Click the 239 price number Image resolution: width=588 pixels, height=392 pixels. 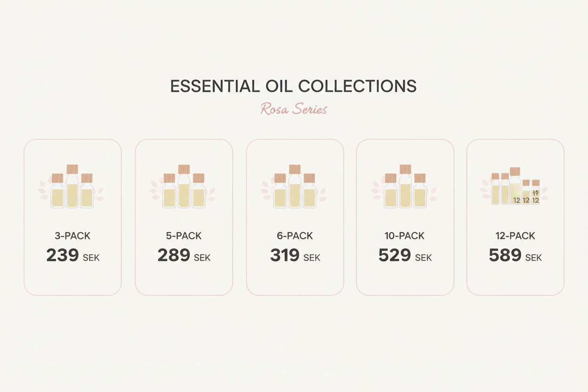click(62, 256)
